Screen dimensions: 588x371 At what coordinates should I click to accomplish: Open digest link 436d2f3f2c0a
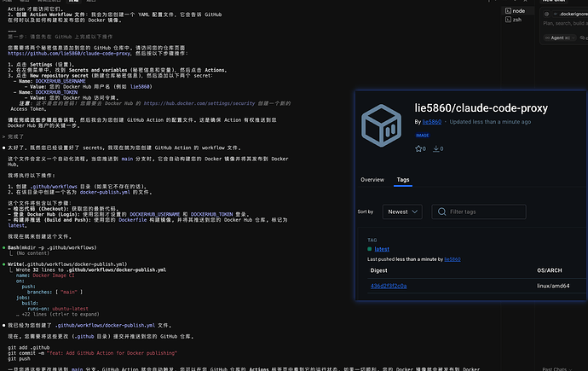[x=389, y=286]
